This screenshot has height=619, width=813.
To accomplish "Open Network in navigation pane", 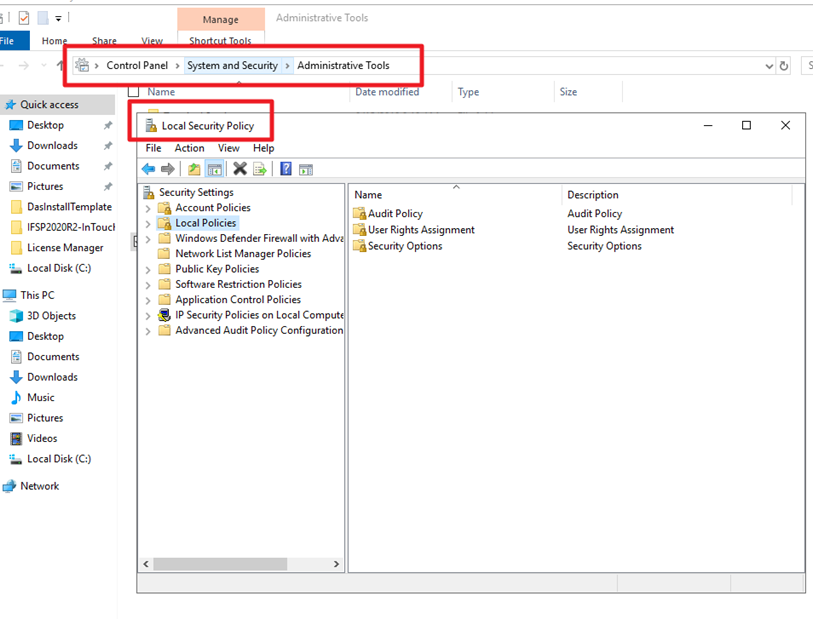I will 39,486.
